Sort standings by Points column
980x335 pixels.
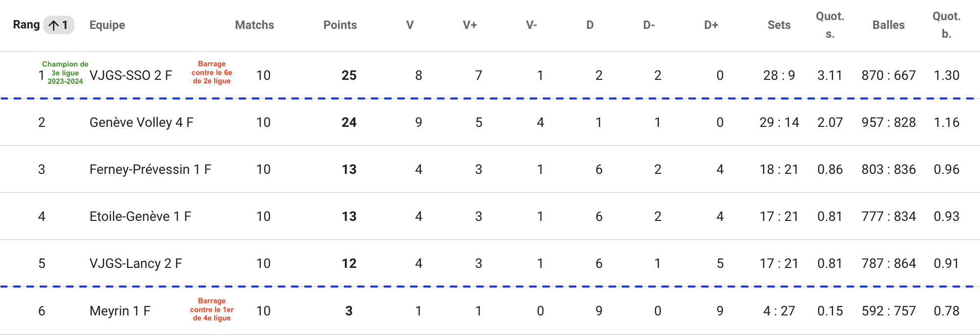(x=340, y=25)
